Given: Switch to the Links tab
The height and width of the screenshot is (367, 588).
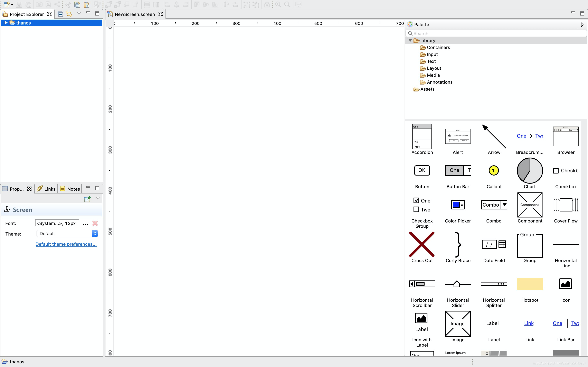Looking at the screenshot, I should 46,189.
